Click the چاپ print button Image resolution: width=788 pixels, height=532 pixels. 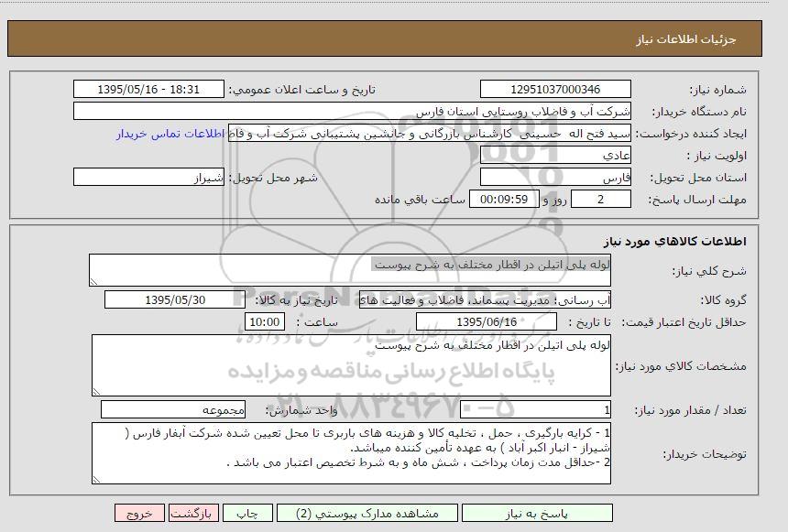247,513
